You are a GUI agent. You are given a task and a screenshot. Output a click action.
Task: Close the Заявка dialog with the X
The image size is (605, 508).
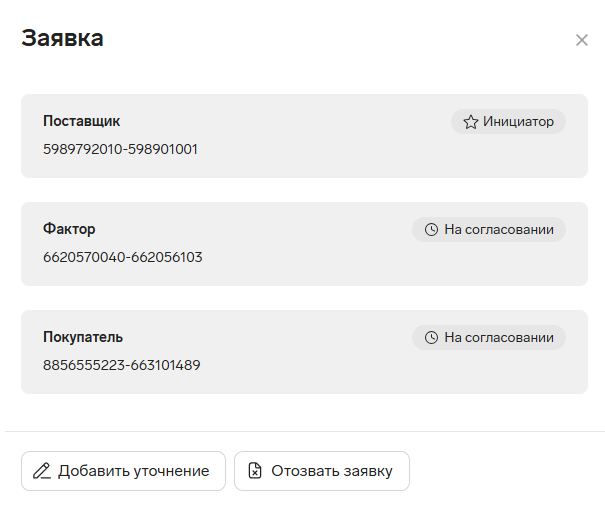coord(581,40)
